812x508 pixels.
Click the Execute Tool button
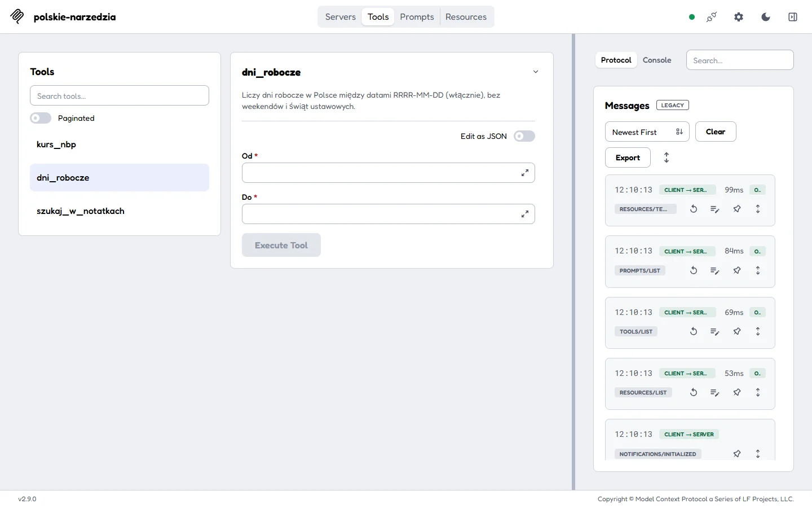coord(281,245)
